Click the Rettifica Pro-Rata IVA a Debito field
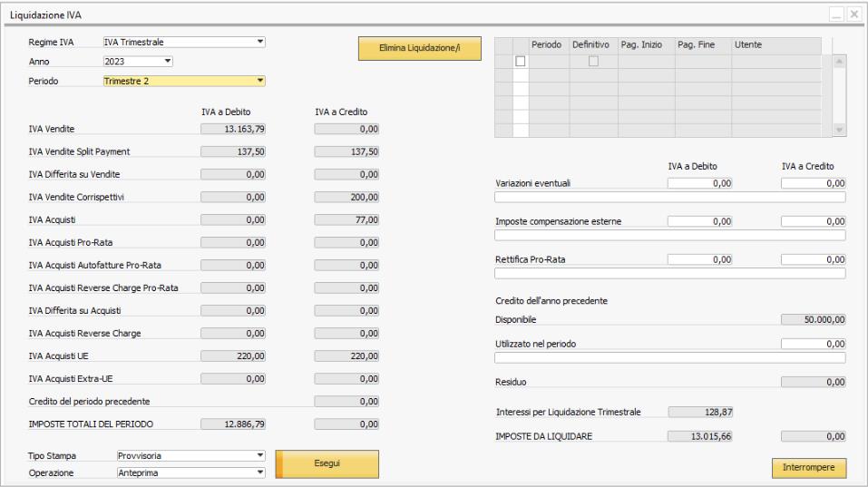The image size is (868, 487). pyautogui.click(x=699, y=259)
